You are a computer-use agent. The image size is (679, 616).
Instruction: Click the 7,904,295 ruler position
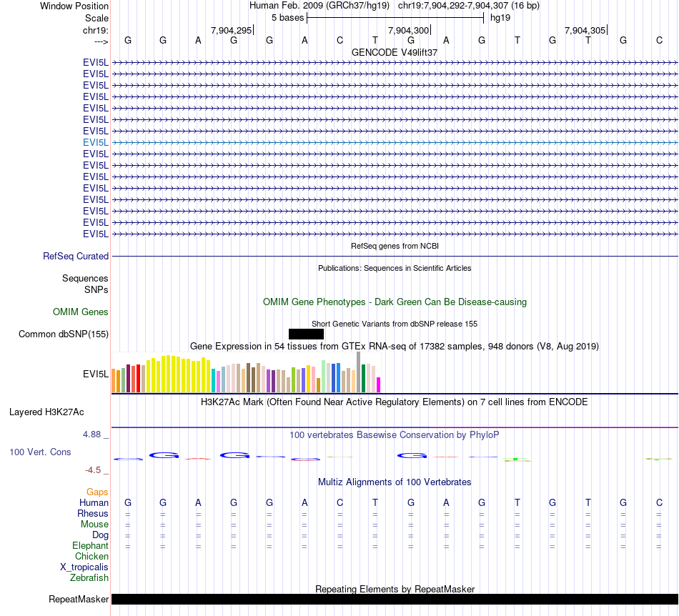point(232,30)
